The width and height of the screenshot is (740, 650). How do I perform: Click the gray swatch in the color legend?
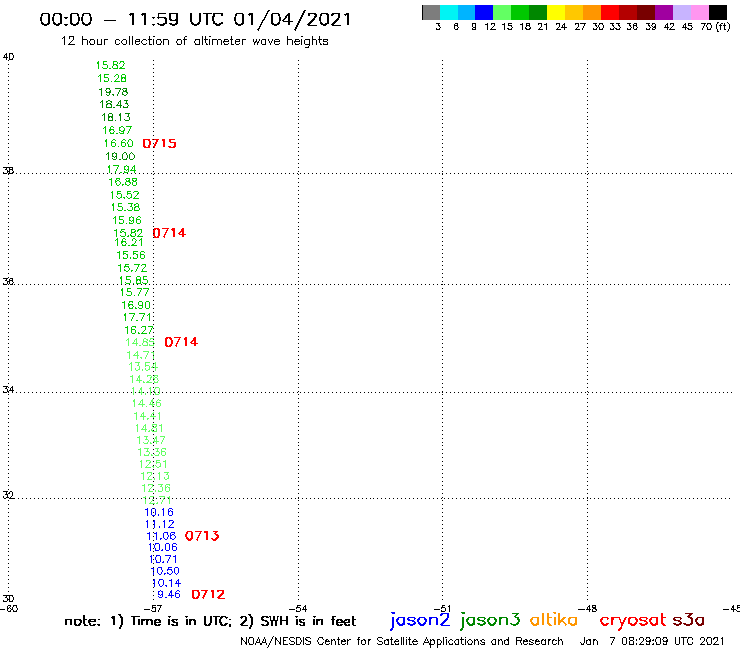click(x=431, y=12)
